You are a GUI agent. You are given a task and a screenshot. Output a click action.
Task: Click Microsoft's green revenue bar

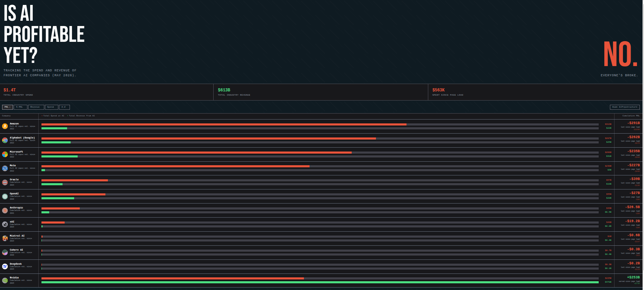tap(59, 156)
